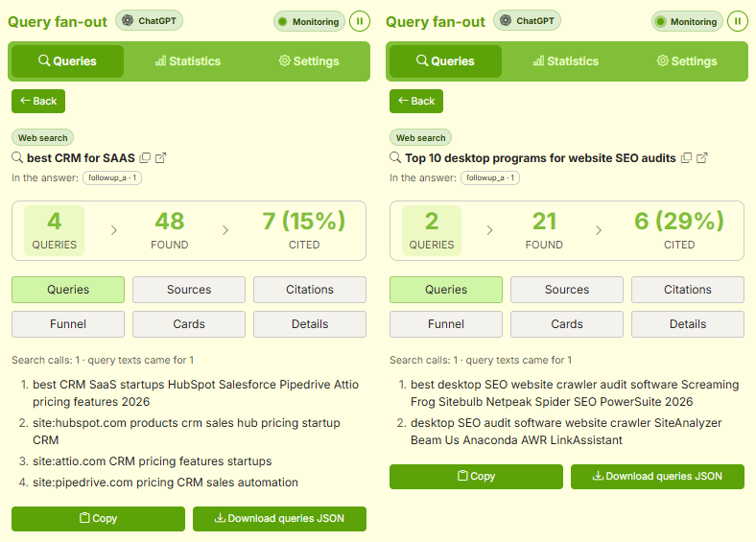The image size is (756, 542).
Task: Copy the 'best CRM for SAAS' query text
Action: pos(145,157)
